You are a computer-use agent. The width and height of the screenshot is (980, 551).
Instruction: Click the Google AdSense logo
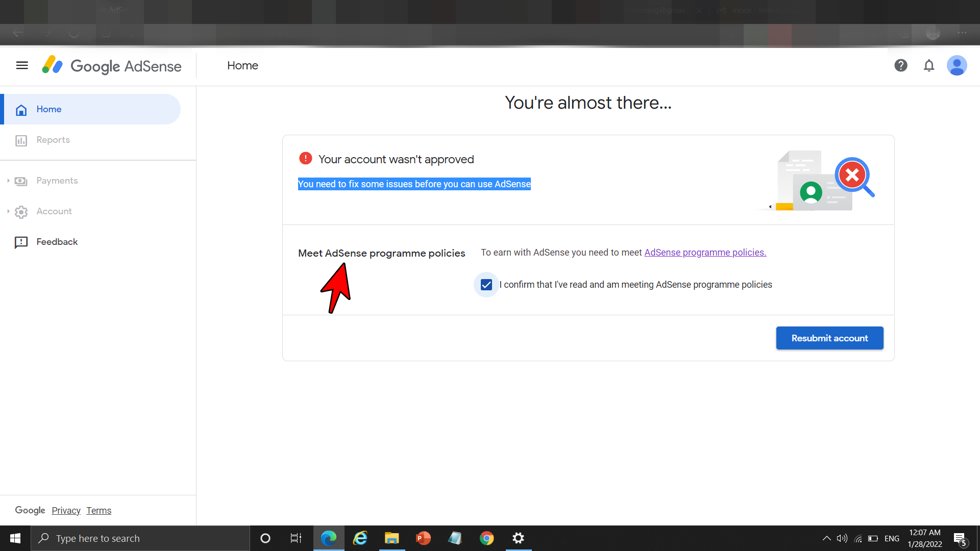pyautogui.click(x=111, y=65)
